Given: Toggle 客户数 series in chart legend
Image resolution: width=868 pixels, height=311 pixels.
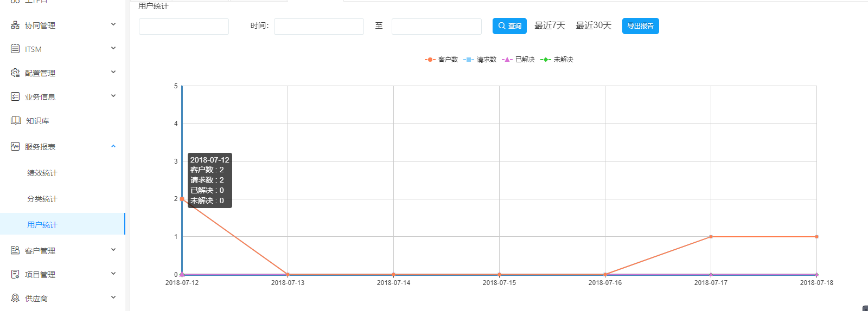Looking at the screenshot, I should (x=442, y=60).
